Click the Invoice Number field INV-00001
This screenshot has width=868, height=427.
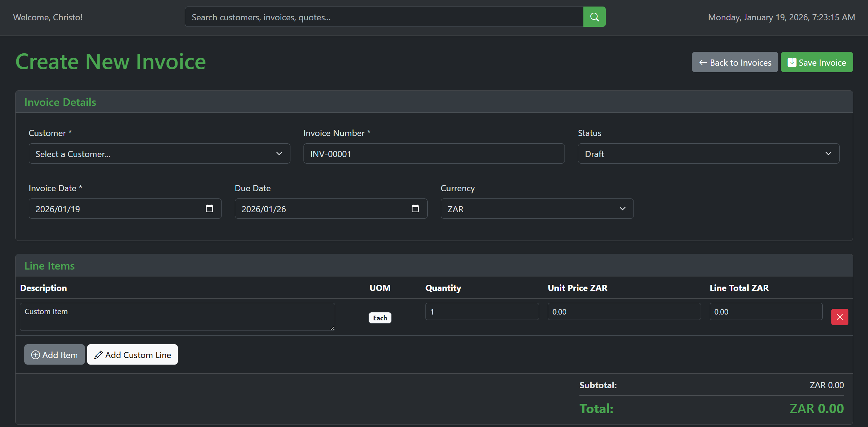point(434,154)
